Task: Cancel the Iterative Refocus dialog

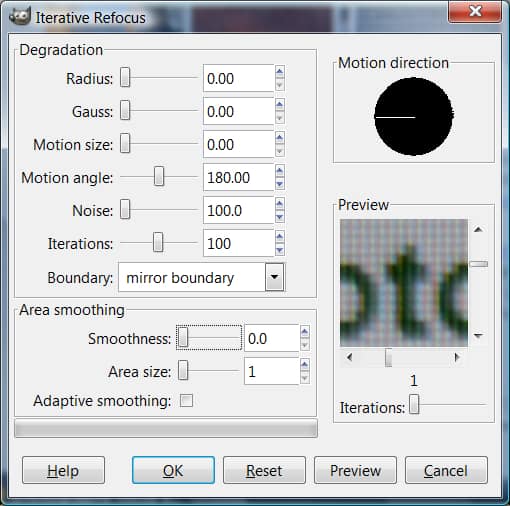Action: click(x=446, y=470)
